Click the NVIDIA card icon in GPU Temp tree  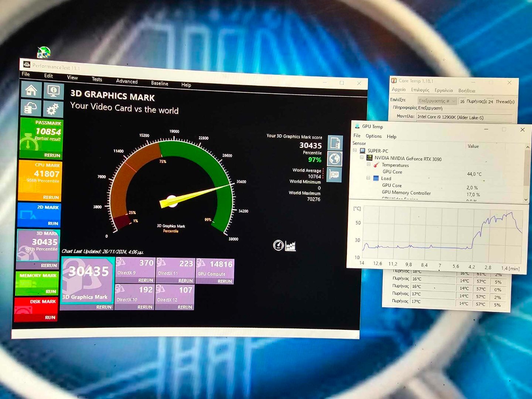[x=369, y=157]
